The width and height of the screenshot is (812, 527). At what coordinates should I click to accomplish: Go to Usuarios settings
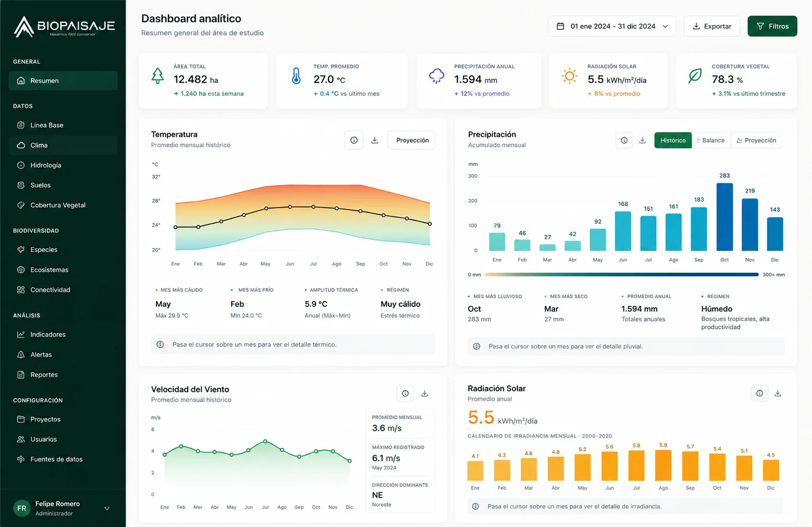click(x=63, y=439)
